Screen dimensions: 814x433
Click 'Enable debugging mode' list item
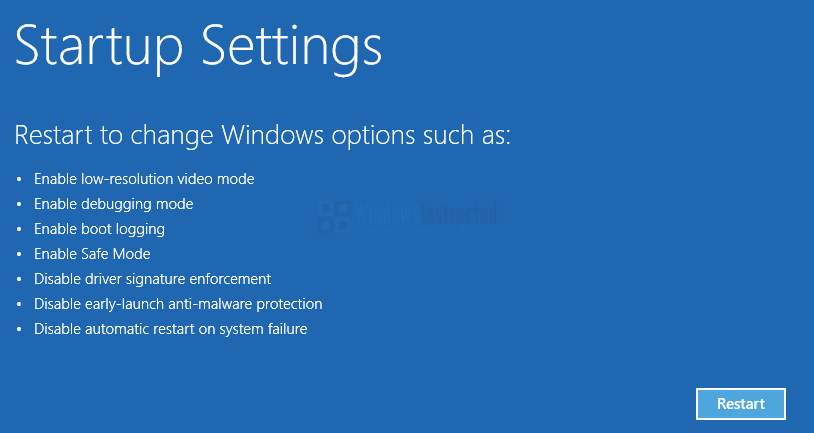click(114, 204)
